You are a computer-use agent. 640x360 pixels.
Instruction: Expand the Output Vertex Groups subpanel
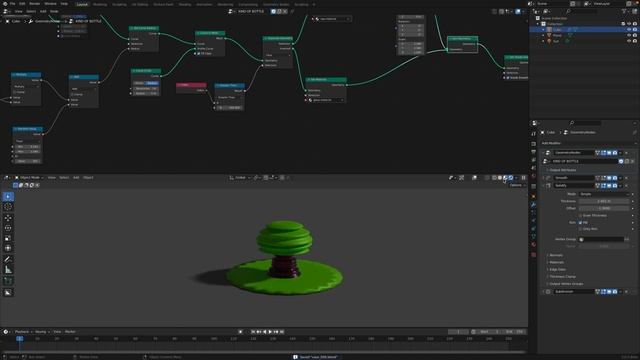pyautogui.click(x=565, y=284)
